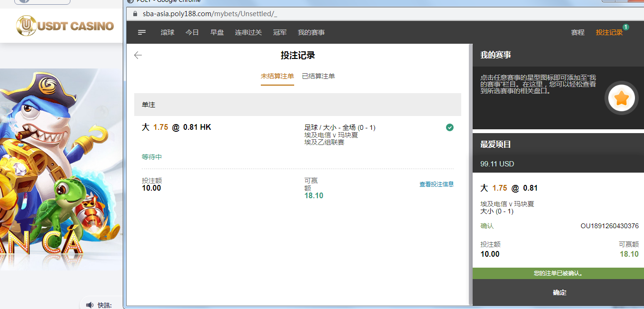Switch to 已结算注单 tab
Viewport: 644px width, 309px height.
tap(318, 76)
